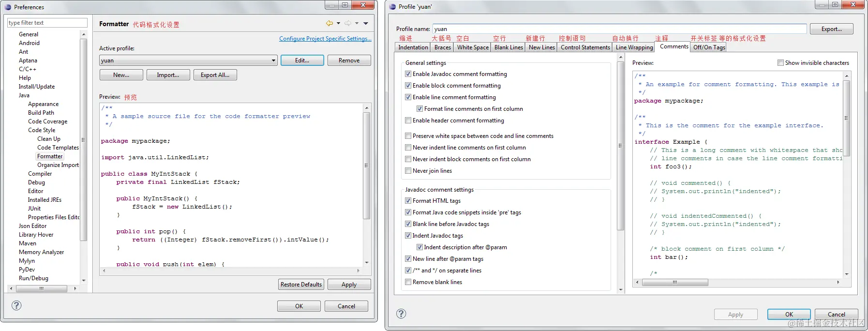Enable header comment formatting checkbox
Screen dimensions: 868x331
(408, 120)
